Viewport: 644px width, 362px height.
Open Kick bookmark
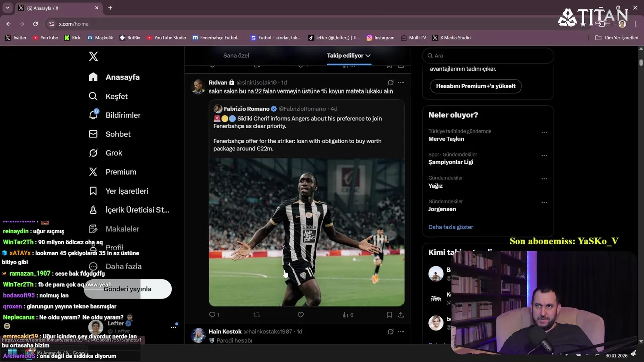pos(72,38)
